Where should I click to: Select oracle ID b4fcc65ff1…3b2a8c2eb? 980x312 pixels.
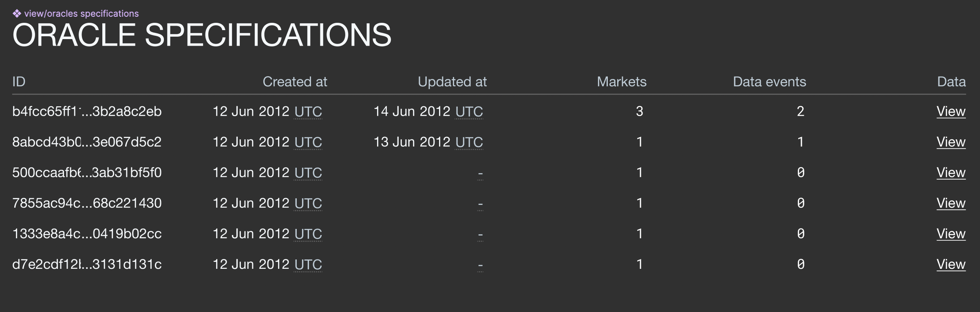click(87, 111)
